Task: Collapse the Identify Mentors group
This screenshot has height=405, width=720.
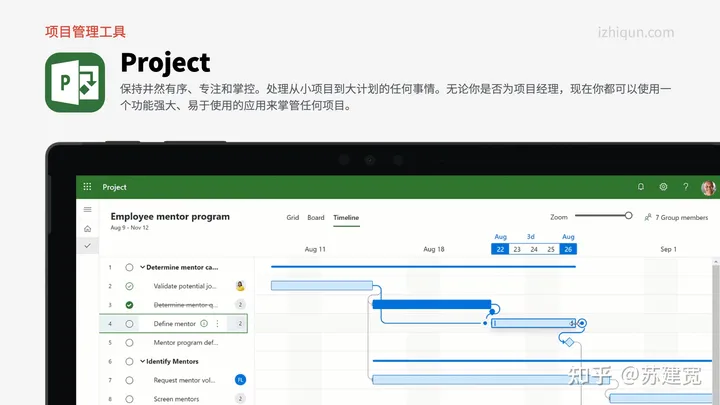Action: coord(142,361)
